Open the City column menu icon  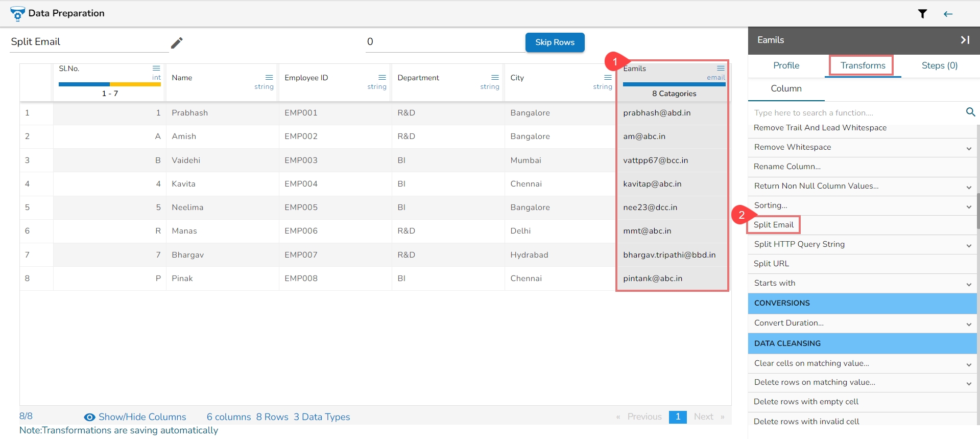point(608,77)
